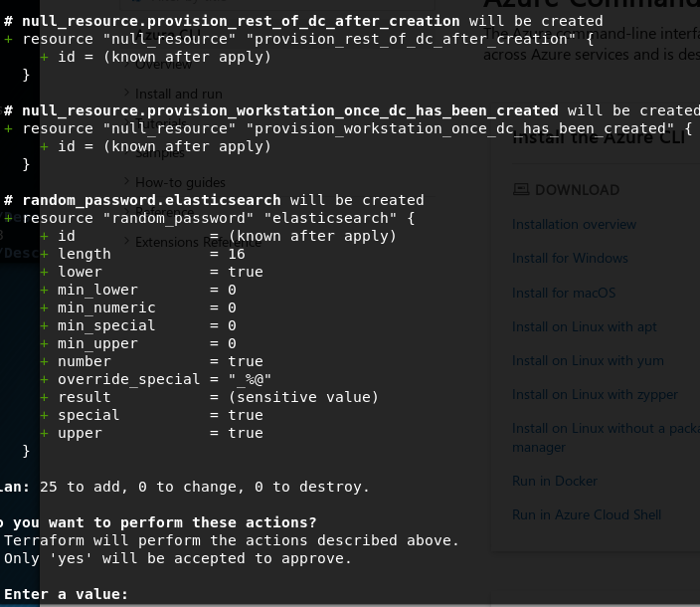Expand the How-to guides section arrow
The image size is (700, 607).
point(127,182)
